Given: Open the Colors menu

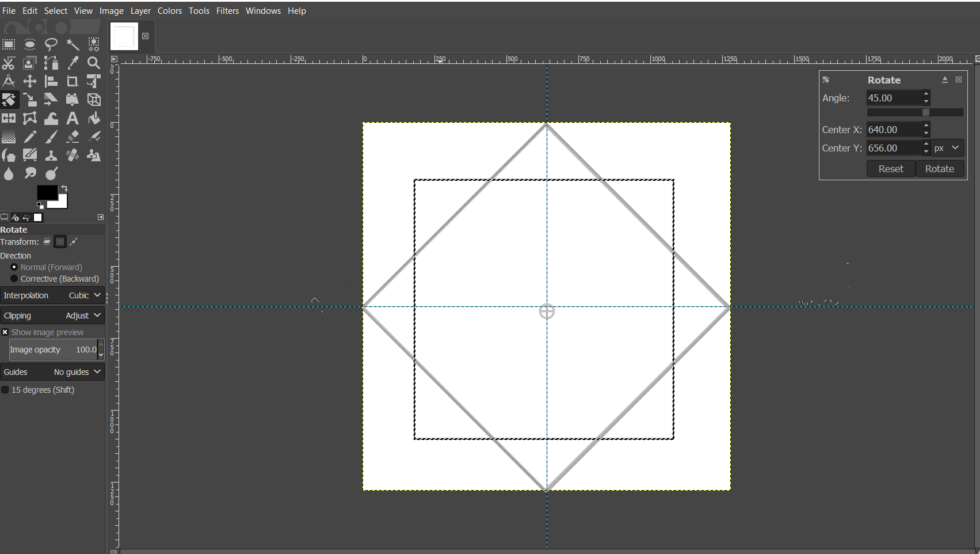Looking at the screenshot, I should tap(170, 11).
